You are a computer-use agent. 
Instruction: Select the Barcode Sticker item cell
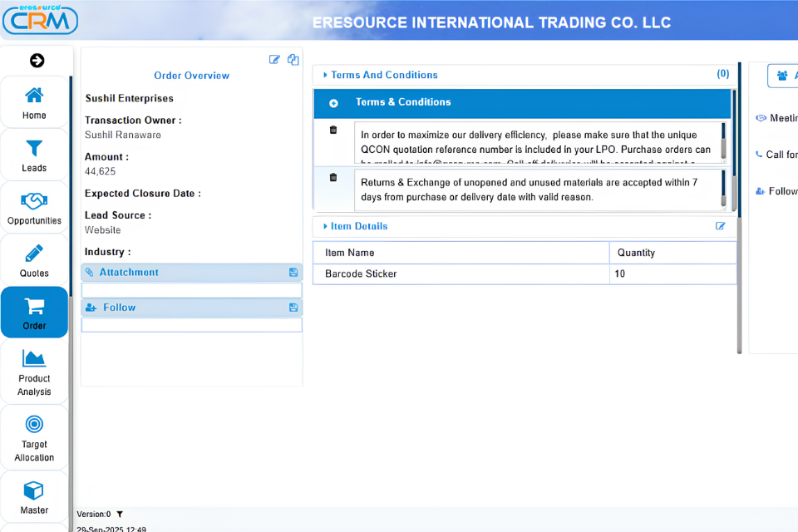[461, 273]
